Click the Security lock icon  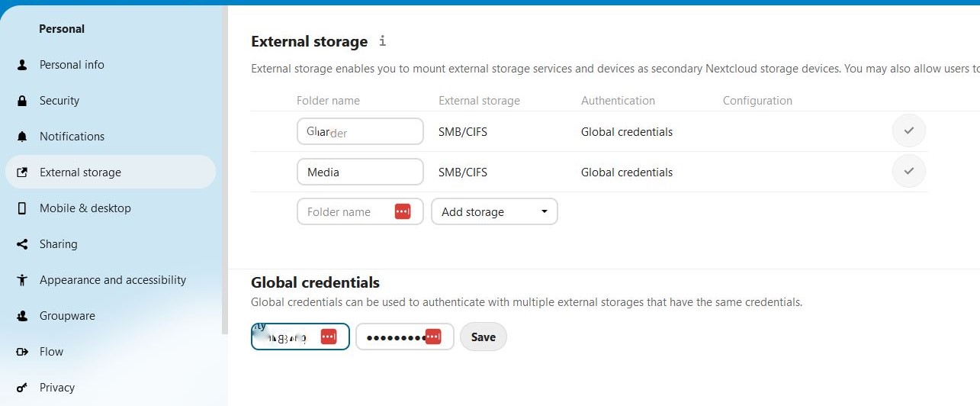22,101
